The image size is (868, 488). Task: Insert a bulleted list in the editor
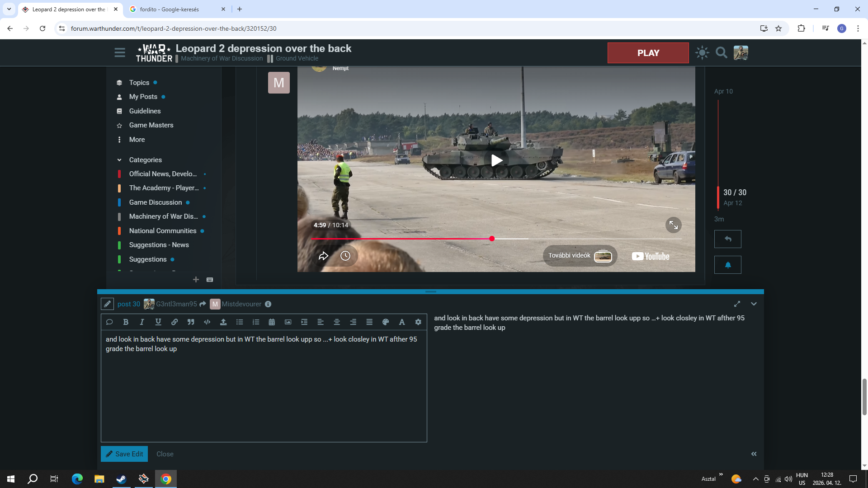coord(240,322)
